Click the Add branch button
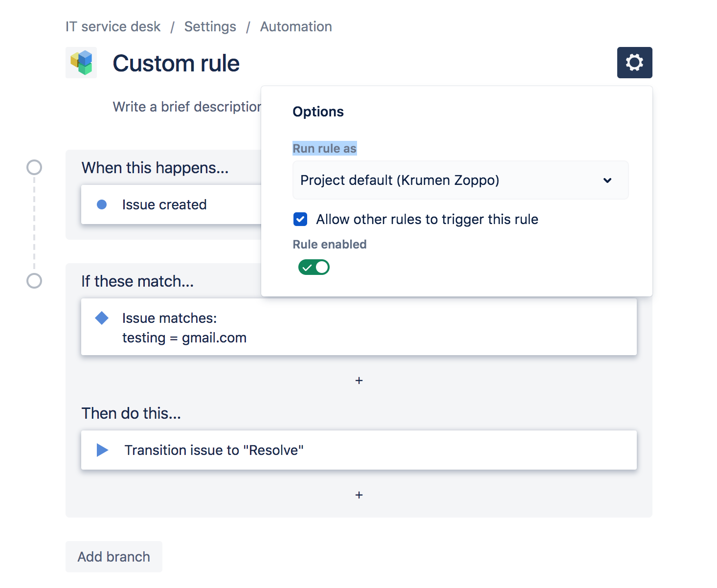Screen dimensions: 717x588 click(x=113, y=557)
